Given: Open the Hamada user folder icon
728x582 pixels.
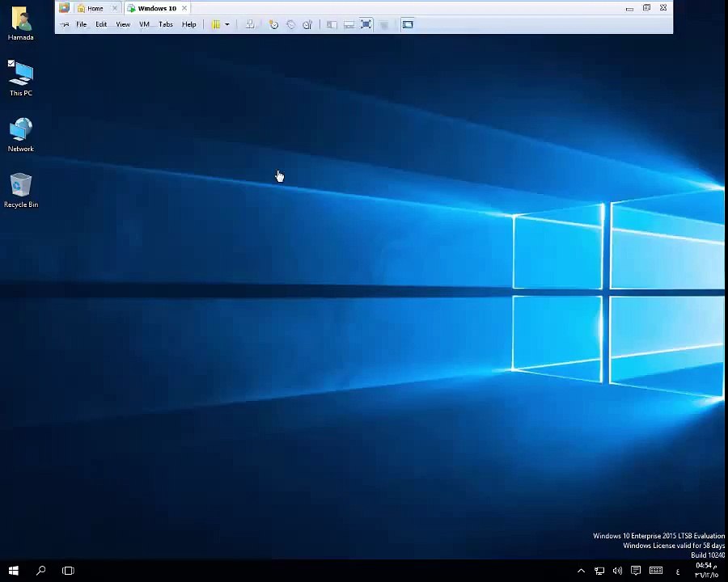Looking at the screenshot, I should (x=20, y=23).
